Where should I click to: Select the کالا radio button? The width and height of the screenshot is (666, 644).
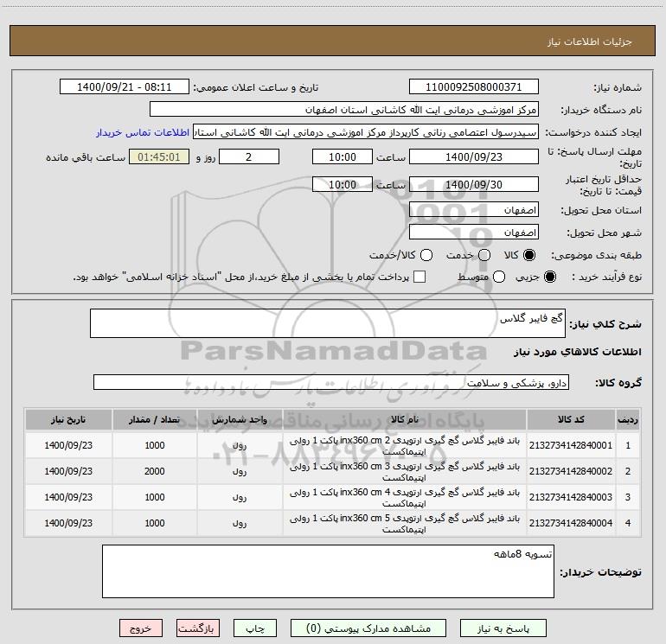[x=529, y=255]
